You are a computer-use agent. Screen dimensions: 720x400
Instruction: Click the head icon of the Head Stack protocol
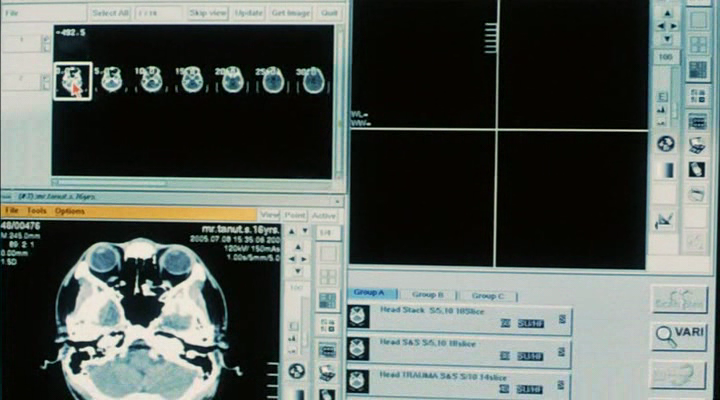pyautogui.click(x=358, y=316)
